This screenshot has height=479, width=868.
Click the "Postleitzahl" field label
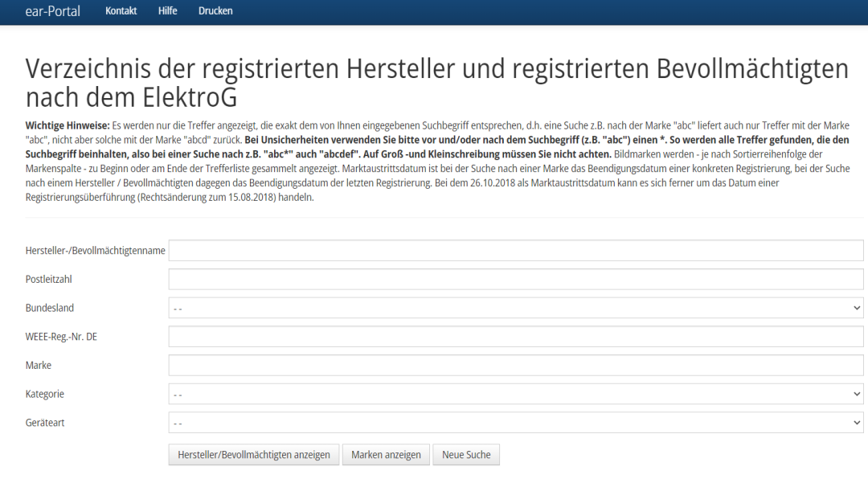(x=49, y=279)
